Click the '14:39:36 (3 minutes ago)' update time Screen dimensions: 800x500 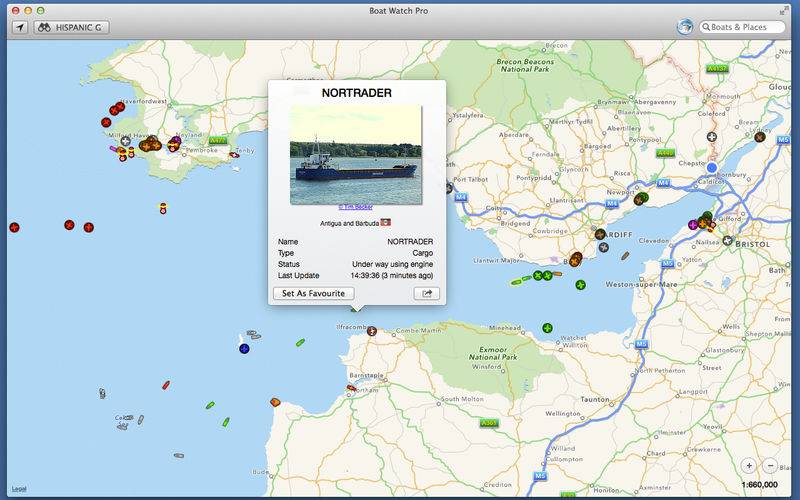pyautogui.click(x=392, y=276)
